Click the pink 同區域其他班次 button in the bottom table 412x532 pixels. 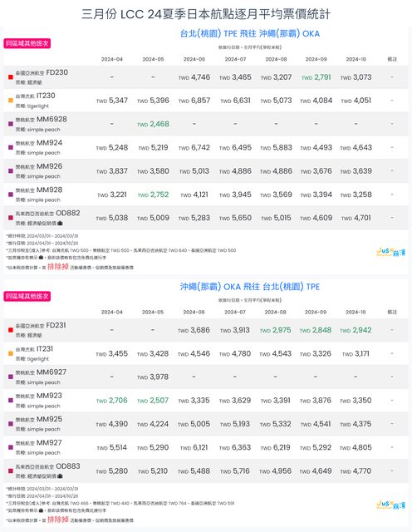pos(27,296)
